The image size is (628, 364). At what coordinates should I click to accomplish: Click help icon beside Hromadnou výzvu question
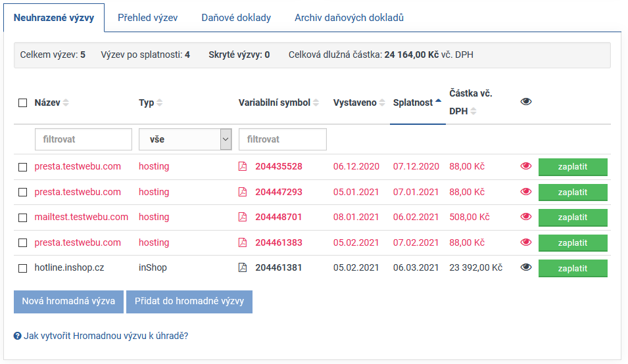coord(18,336)
